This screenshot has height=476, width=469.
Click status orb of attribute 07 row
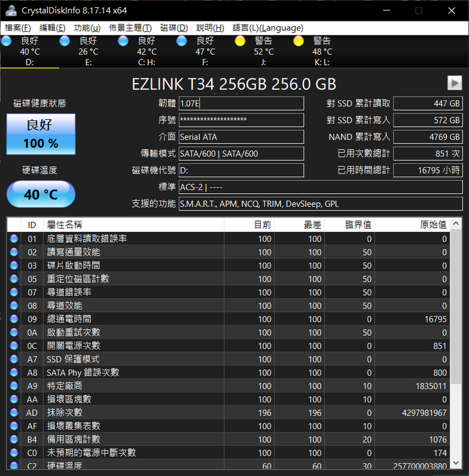coord(14,292)
